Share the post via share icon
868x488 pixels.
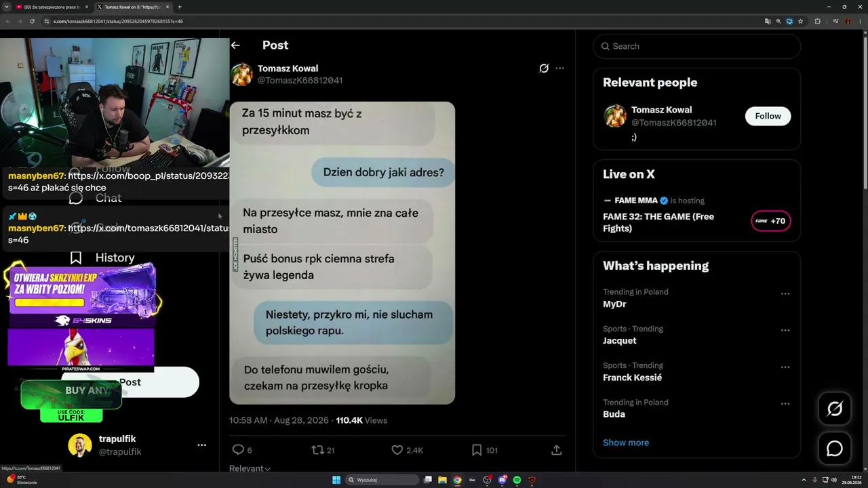click(x=556, y=449)
